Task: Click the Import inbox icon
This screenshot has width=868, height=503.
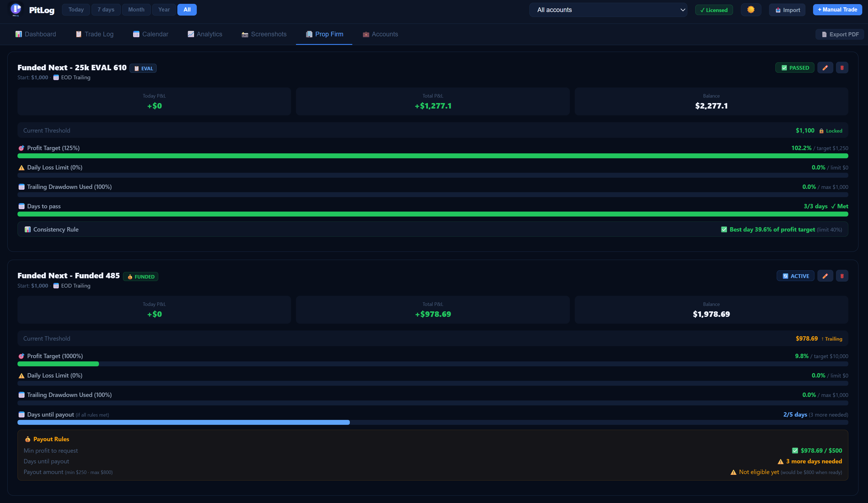Action: [778, 10]
